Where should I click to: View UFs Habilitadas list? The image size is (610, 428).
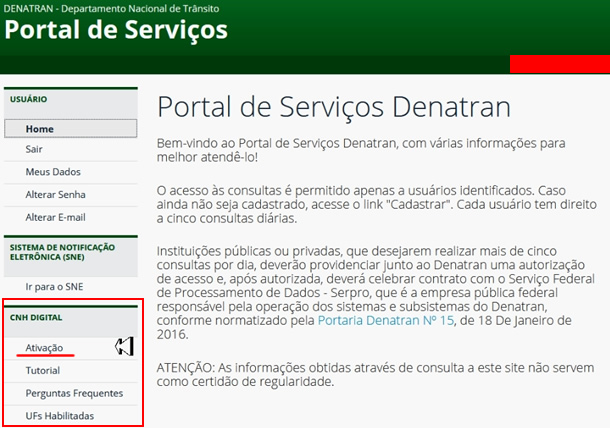(x=60, y=416)
